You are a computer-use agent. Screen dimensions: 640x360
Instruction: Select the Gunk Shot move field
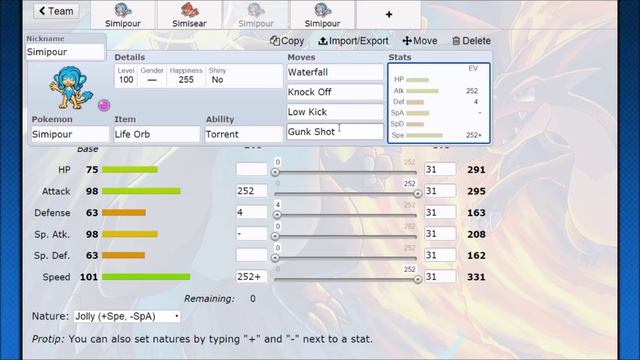(335, 131)
